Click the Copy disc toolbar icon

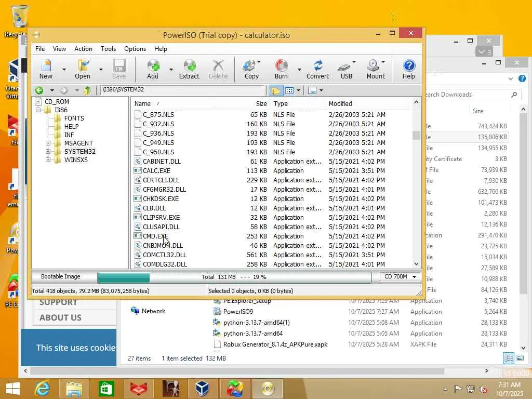click(251, 69)
